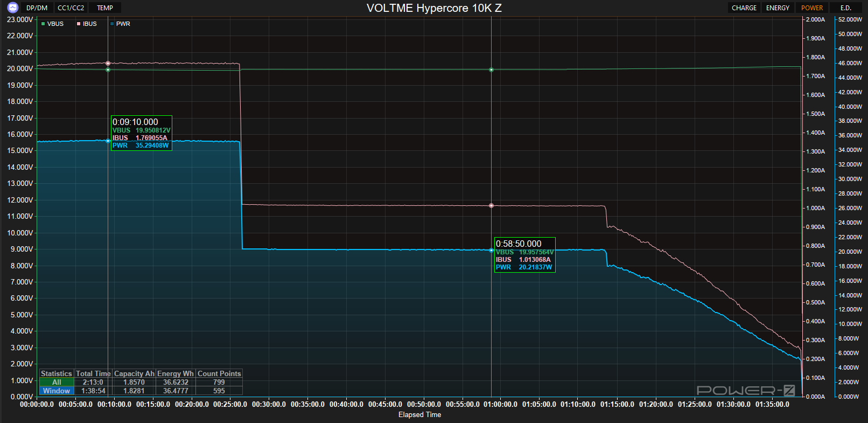Click the green VBUS legend color square

43,24
